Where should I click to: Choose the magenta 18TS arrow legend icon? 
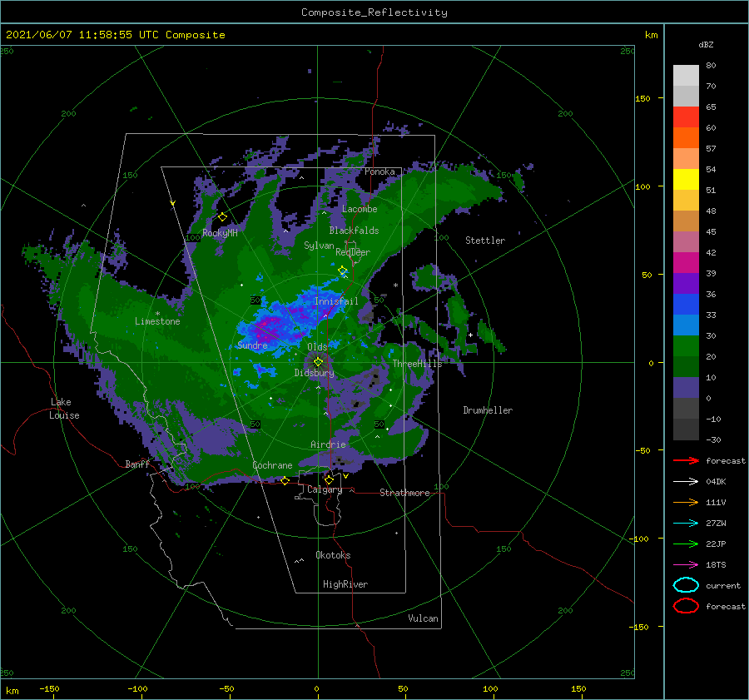pyautogui.click(x=686, y=565)
